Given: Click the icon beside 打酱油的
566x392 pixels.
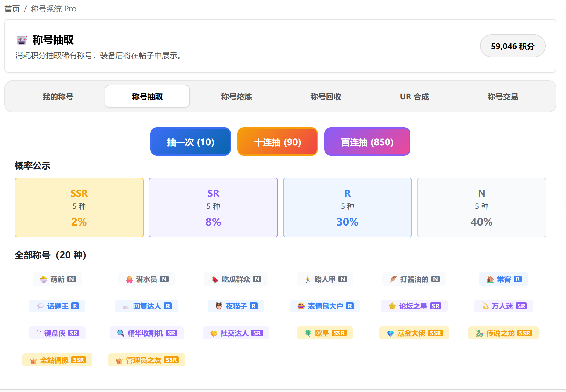Looking at the screenshot, I should point(394,279).
